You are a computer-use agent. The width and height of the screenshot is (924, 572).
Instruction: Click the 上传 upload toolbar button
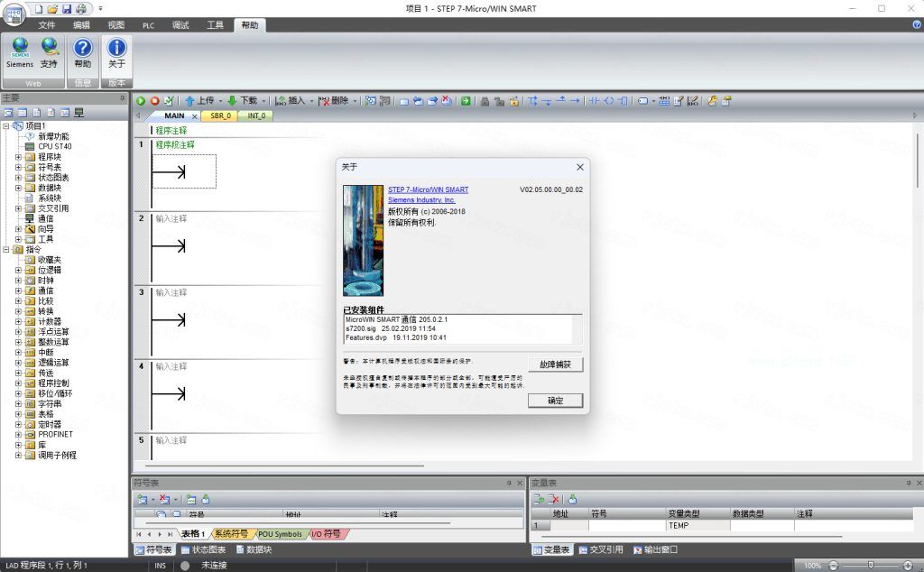click(199, 101)
